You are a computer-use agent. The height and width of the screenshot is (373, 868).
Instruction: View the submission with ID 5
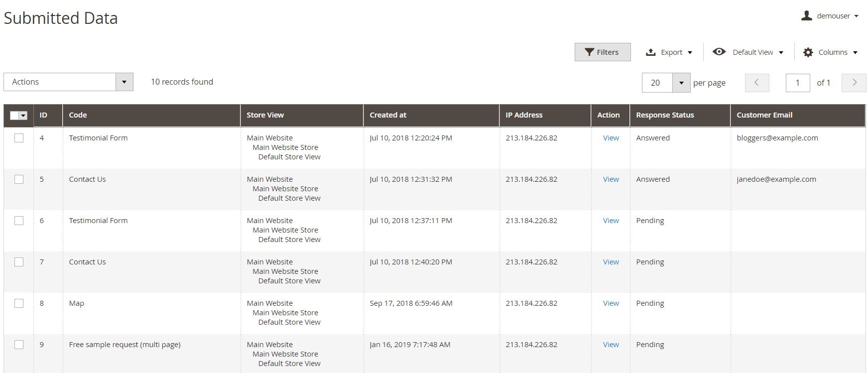point(611,179)
